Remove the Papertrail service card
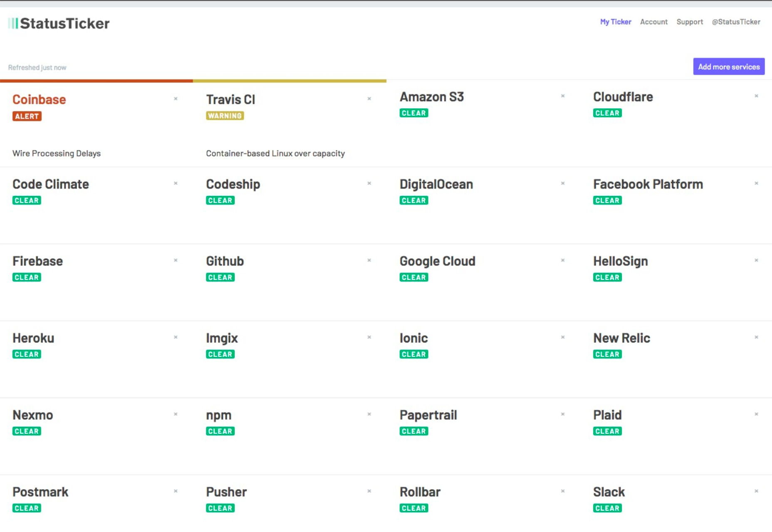The image size is (772, 532). tap(563, 414)
